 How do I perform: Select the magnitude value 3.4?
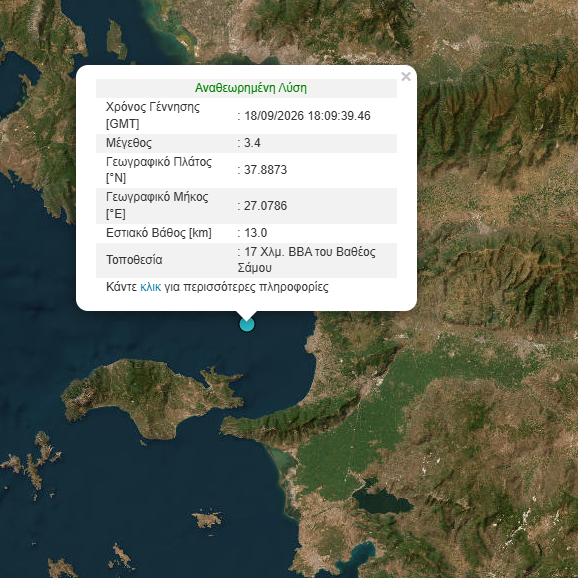[253, 143]
